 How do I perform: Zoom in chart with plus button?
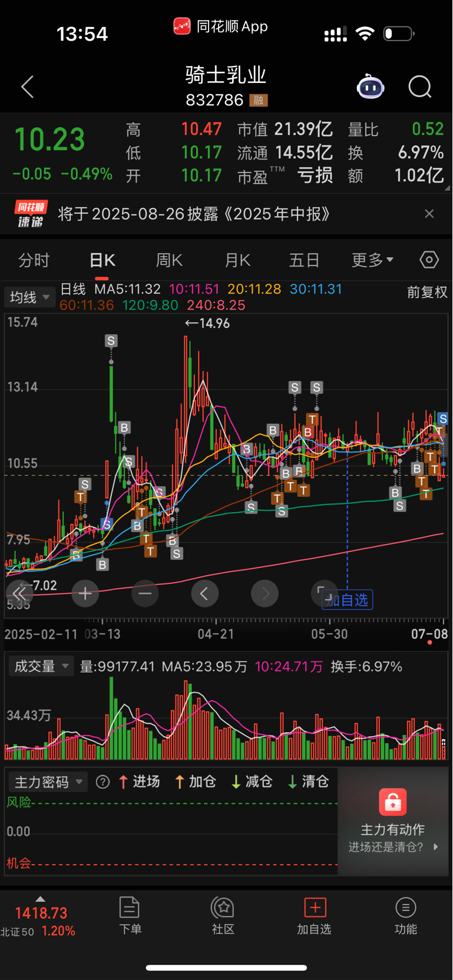85,593
